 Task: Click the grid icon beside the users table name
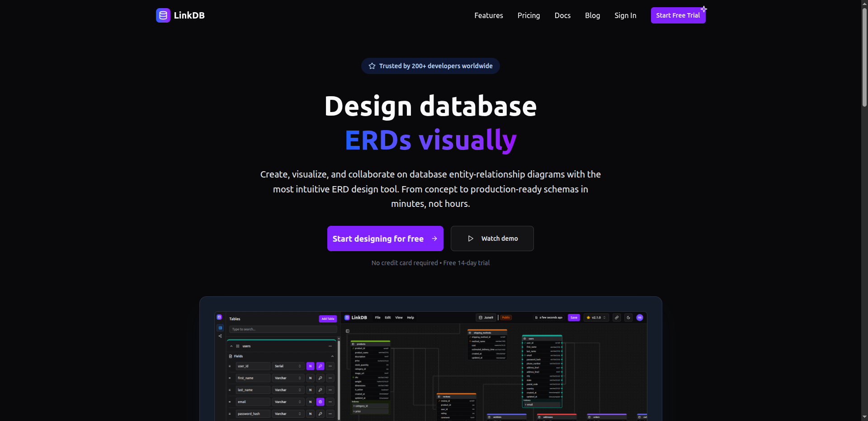[x=238, y=346]
